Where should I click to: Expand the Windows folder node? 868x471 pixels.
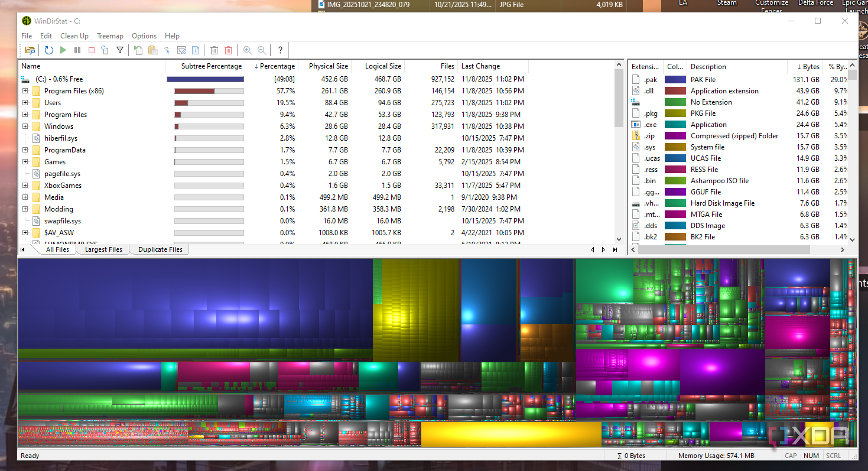click(25, 126)
